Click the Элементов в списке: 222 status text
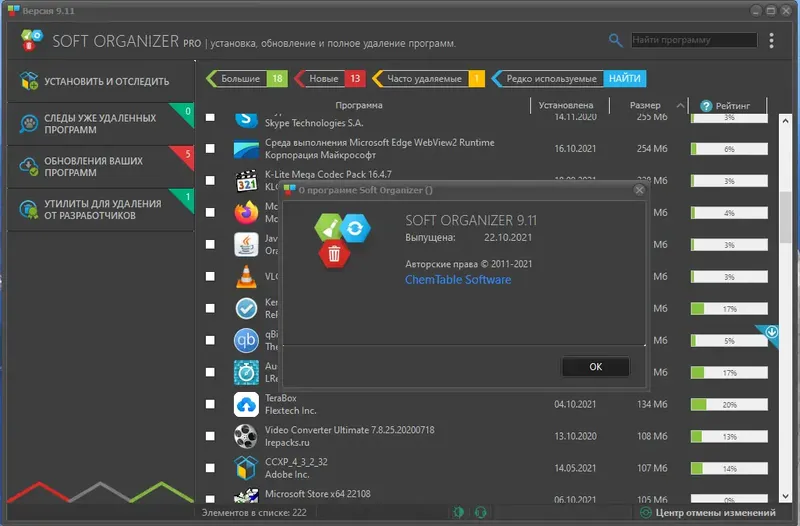800x526 pixels. pyautogui.click(x=254, y=512)
